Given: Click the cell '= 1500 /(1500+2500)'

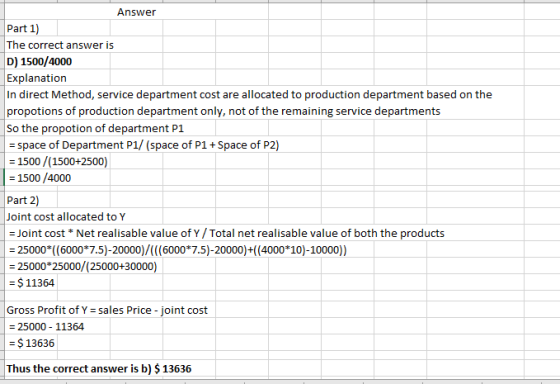Looking at the screenshot, I should 58,161.
